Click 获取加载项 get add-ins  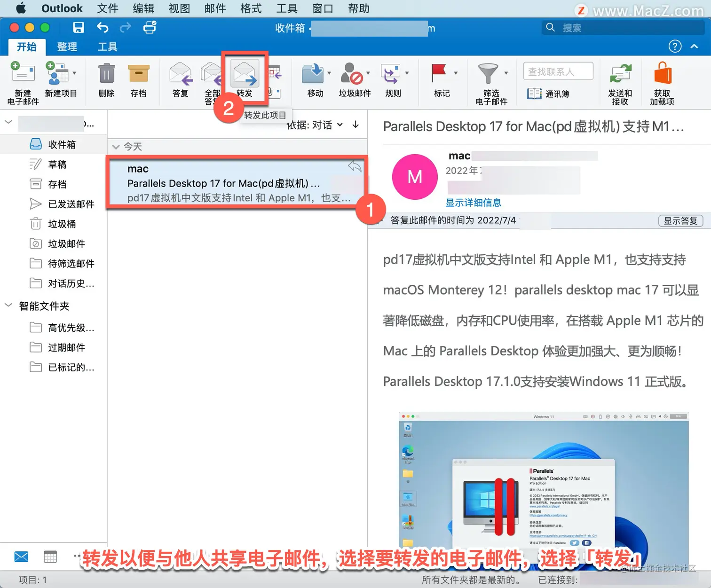[x=662, y=84]
